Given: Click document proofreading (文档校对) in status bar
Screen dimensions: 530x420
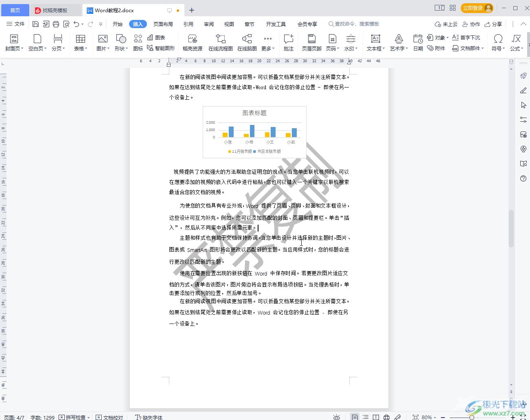Looking at the screenshot, I should coord(110,417).
